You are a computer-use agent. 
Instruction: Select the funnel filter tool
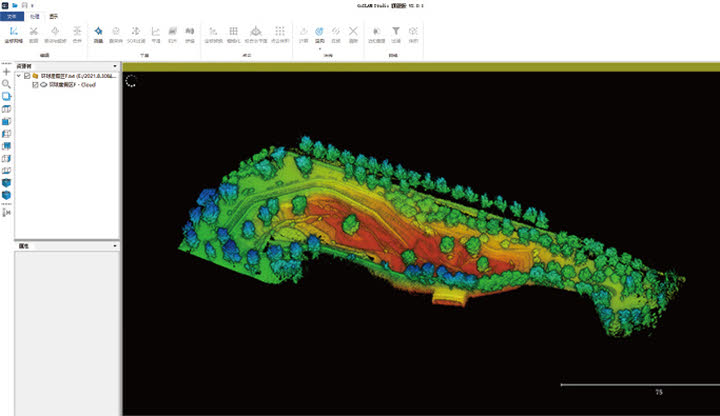pyautogui.click(x=396, y=33)
